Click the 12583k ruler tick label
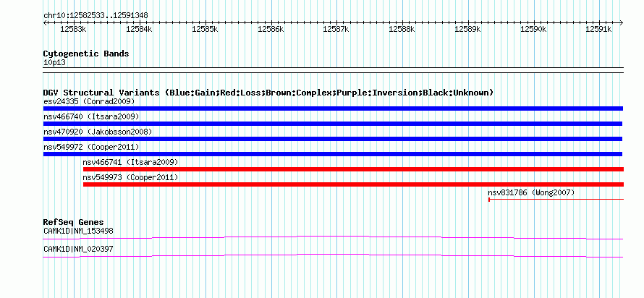This screenshot has height=298, width=644. tap(73, 29)
